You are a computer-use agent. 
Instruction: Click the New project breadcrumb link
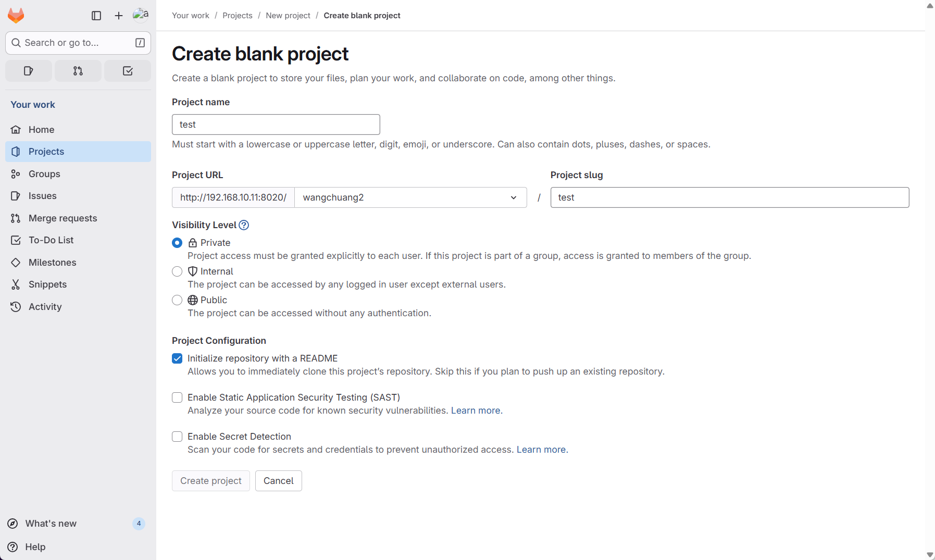click(x=288, y=16)
